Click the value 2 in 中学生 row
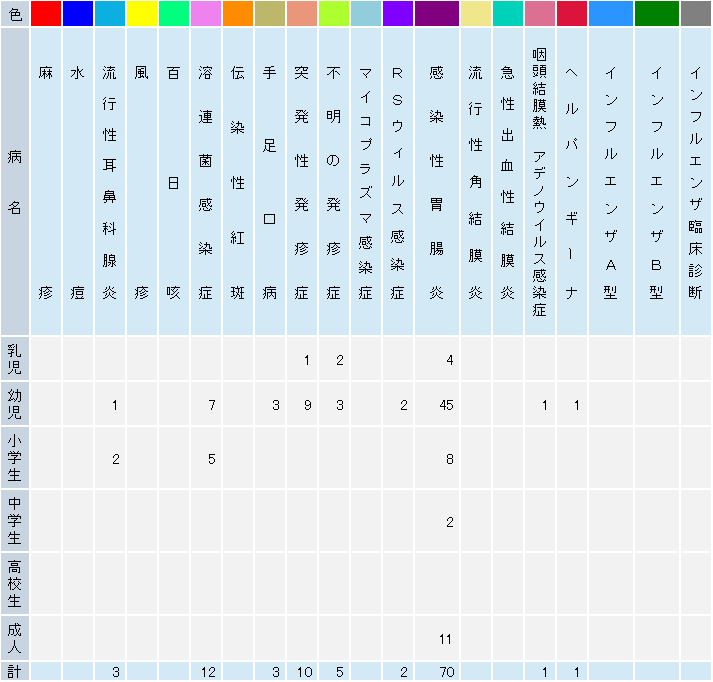The height and width of the screenshot is (682, 713). 450,522
